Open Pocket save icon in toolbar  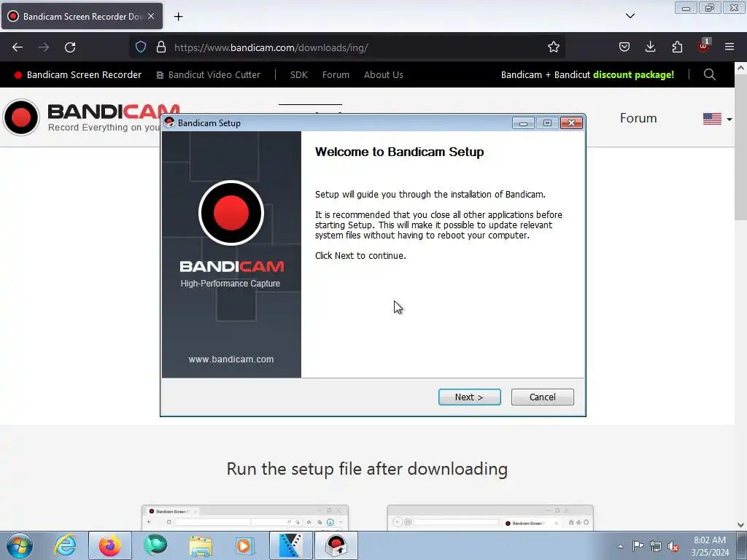point(624,47)
